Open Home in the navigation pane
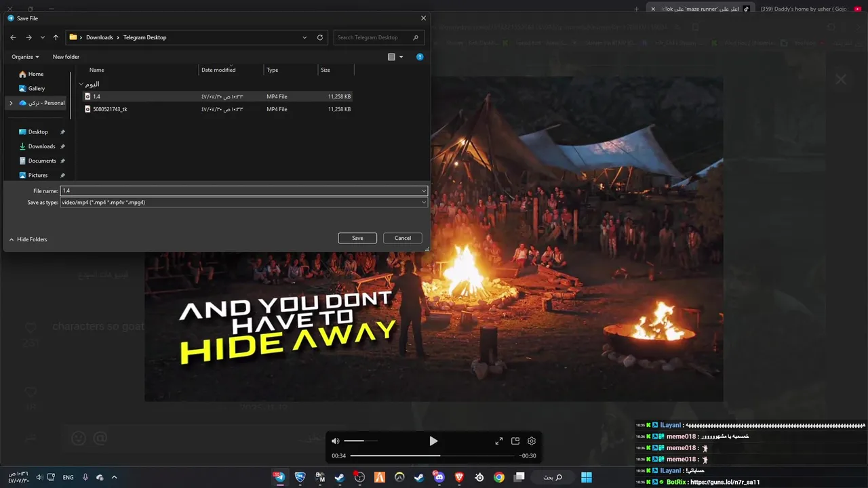Image resolution: width=868 pixels, height=488 pixels. [36, 74]
